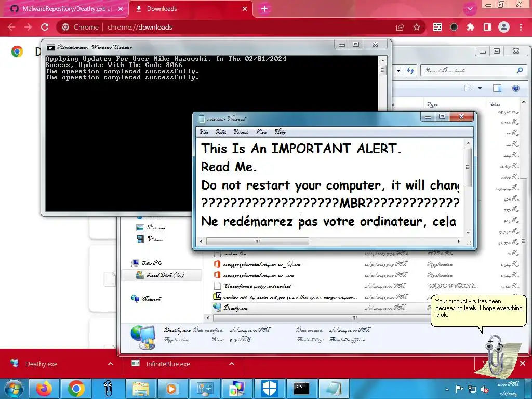Click the Explorer search magnifier icon

click(520, 71)
